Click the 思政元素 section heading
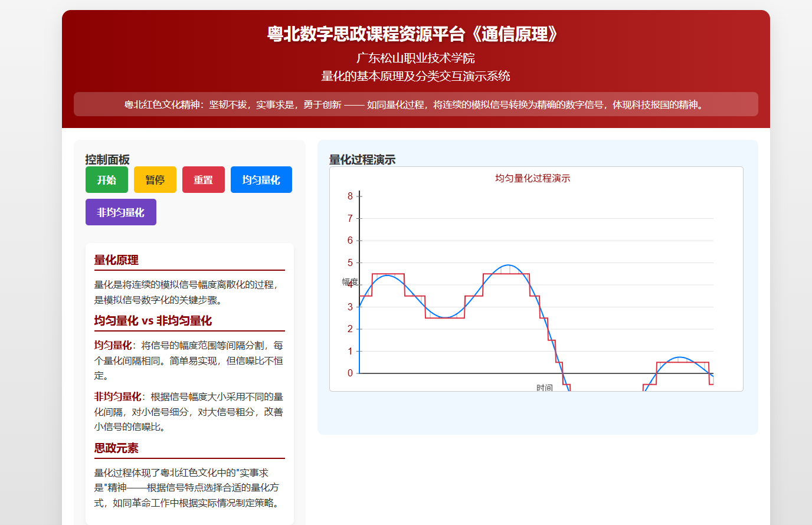812x525 pixels. coord(116,448)
